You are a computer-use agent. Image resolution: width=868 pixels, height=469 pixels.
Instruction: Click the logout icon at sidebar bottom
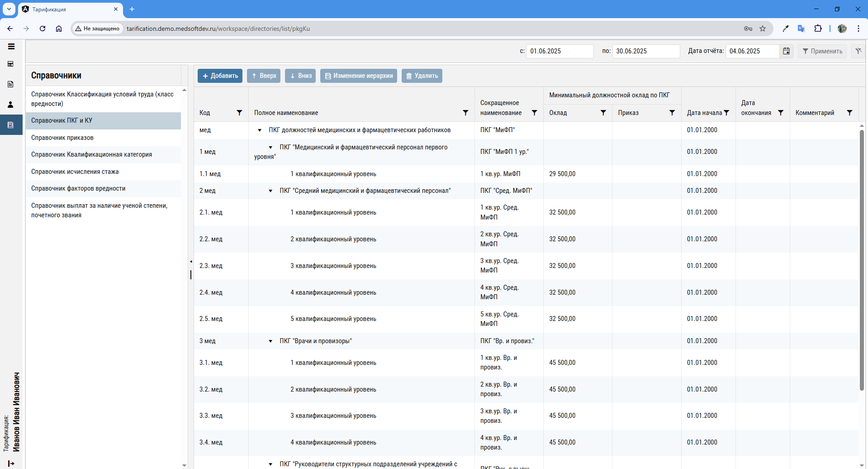(11, 463)
